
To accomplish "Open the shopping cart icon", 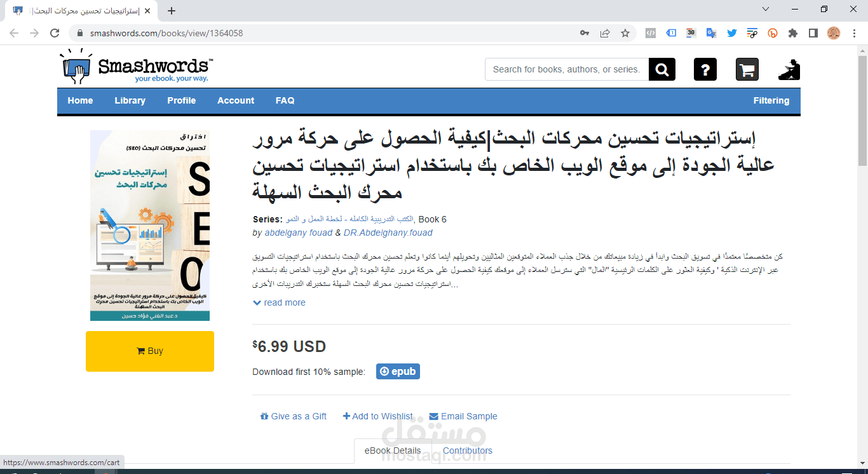I will 747,69.
